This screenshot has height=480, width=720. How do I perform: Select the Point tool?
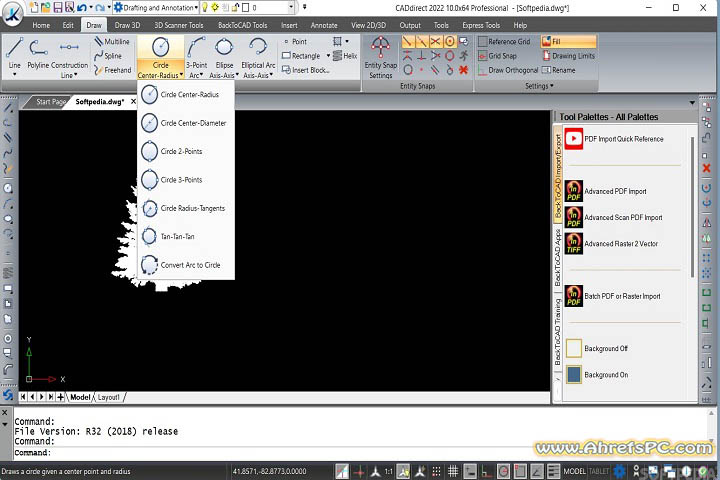[295, 41]
